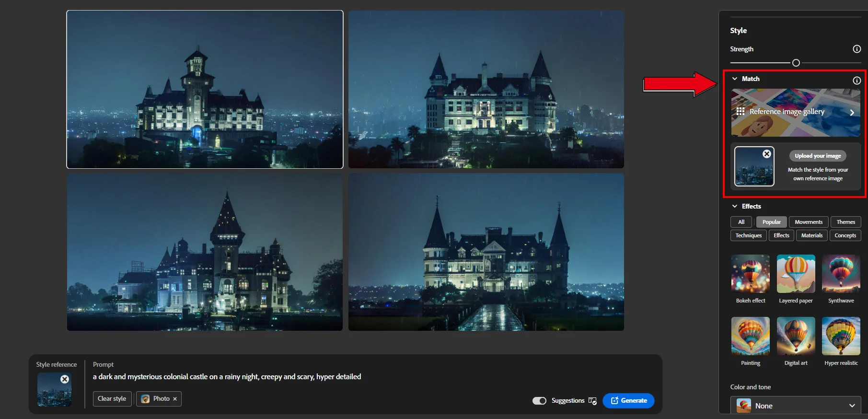This screenshot has height=419, width=868.
Task: Click the prompt text field
Action: click(x=227, y=377)
